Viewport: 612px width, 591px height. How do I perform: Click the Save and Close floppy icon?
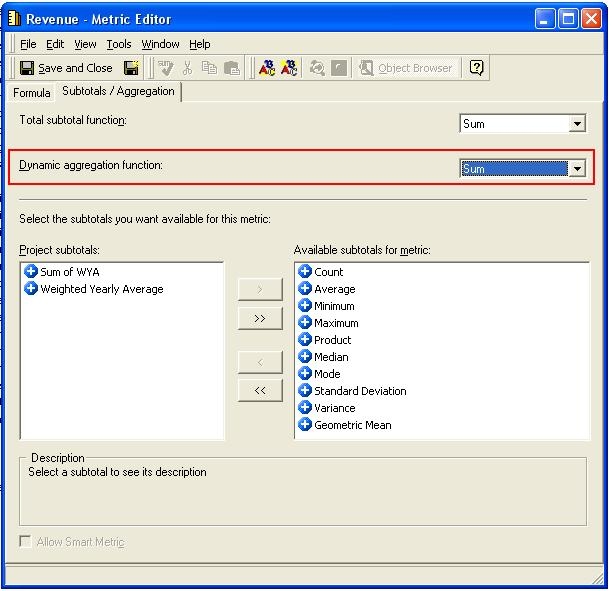(27, 68)
